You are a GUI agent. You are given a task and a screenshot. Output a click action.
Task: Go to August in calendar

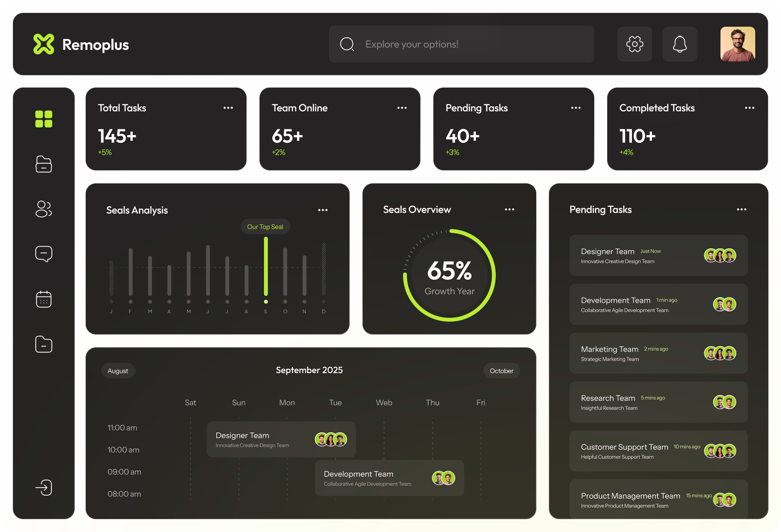tap(118, 371)
